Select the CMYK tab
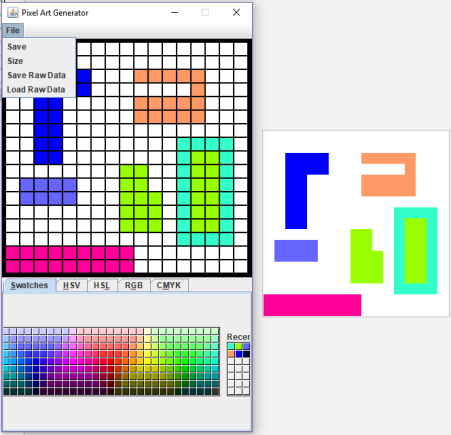451x435 pixels. pyautogui.click(x=169, y=286)
